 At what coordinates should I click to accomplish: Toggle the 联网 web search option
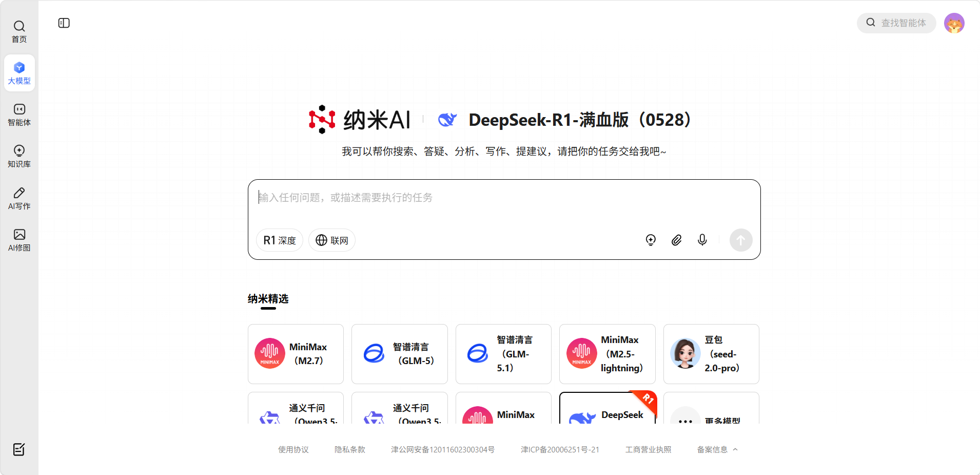pyautogui.click(x=332, y=240)
